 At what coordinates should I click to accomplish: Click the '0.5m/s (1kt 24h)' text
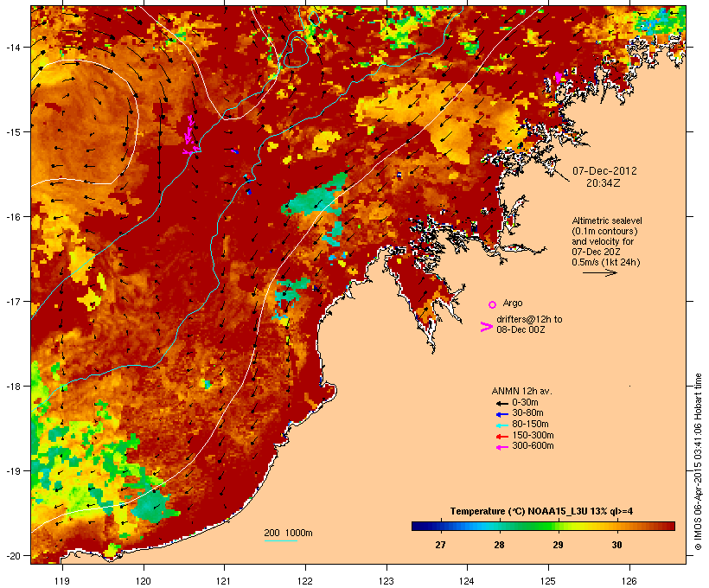(606, 262)
